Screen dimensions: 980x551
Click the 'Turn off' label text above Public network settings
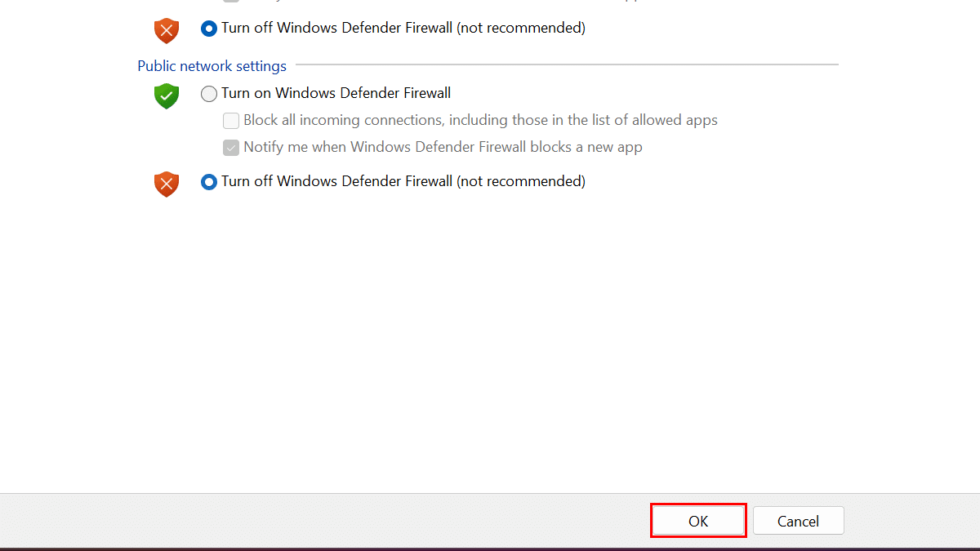pyautogui.click(x=336, y=28)
